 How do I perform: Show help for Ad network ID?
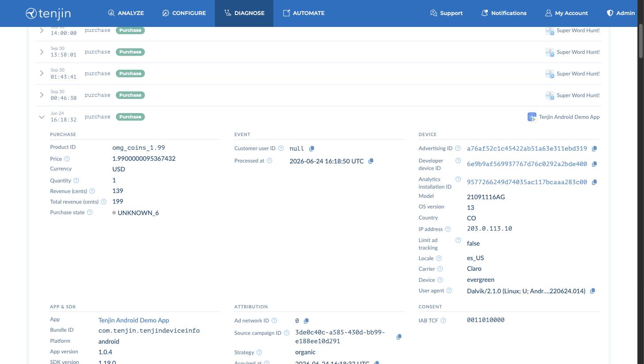[274, 321]
